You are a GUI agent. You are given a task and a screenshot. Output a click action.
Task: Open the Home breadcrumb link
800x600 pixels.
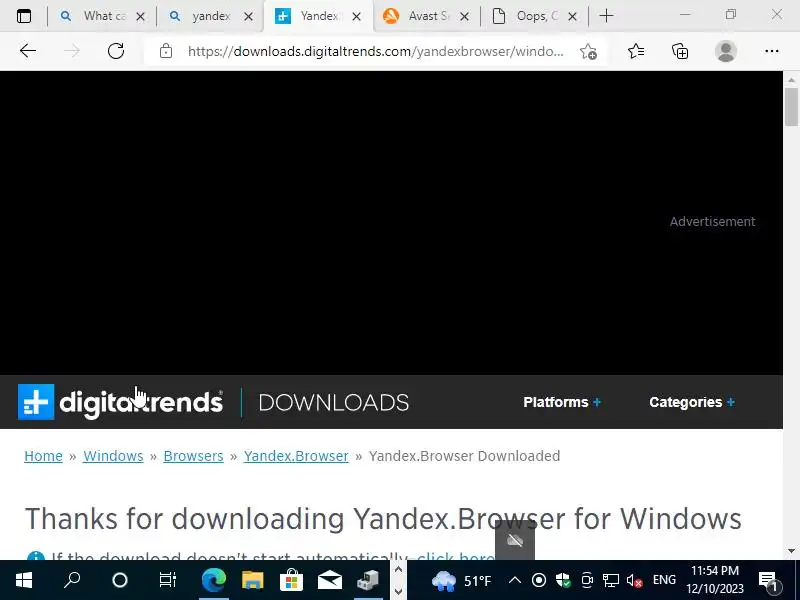(43, 456)
